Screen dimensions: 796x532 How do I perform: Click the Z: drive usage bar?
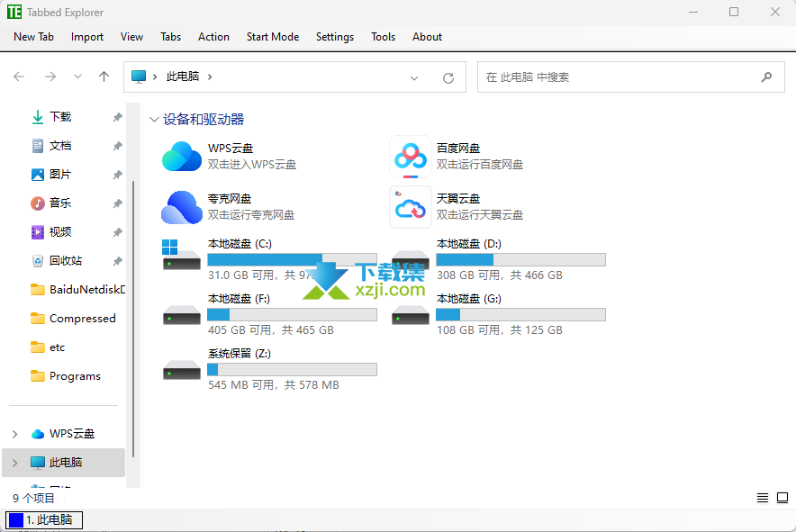(293, 370)
